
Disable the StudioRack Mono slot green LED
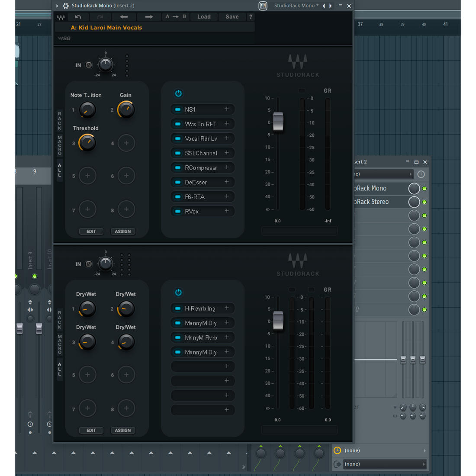[x=425, y=189]
